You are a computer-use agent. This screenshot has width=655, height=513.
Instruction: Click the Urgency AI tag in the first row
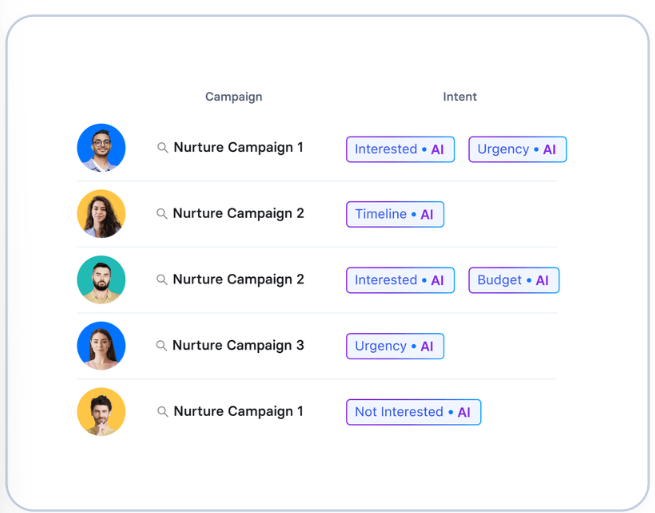(517, 149)
